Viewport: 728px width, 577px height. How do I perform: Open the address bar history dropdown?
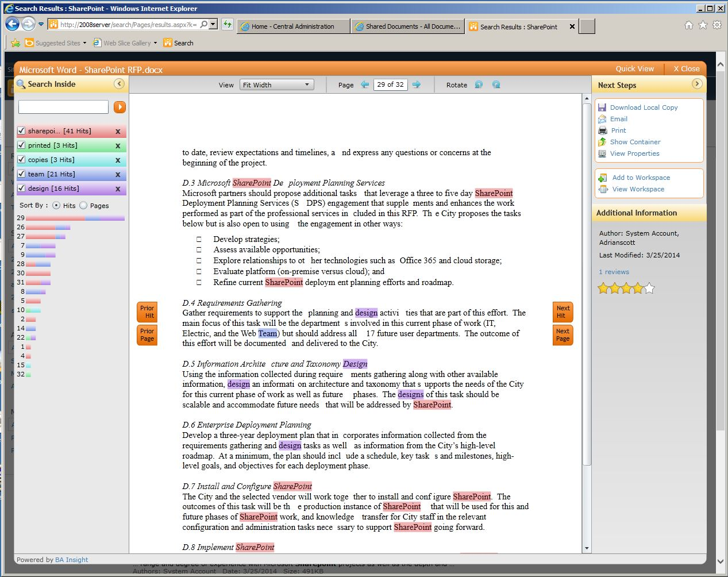(x=213, y=24)
